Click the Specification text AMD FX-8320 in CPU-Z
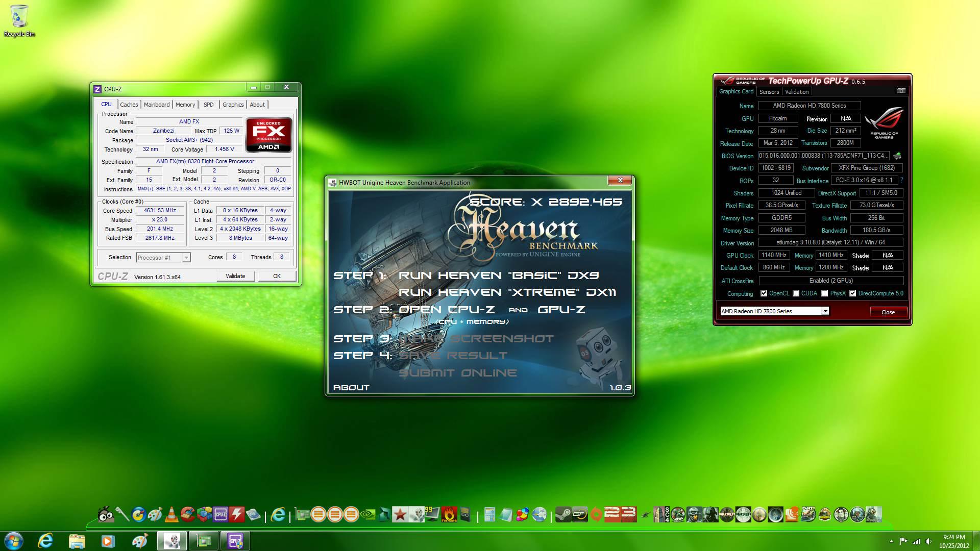Viewport: 980px width, 551px height. (205, 161)
